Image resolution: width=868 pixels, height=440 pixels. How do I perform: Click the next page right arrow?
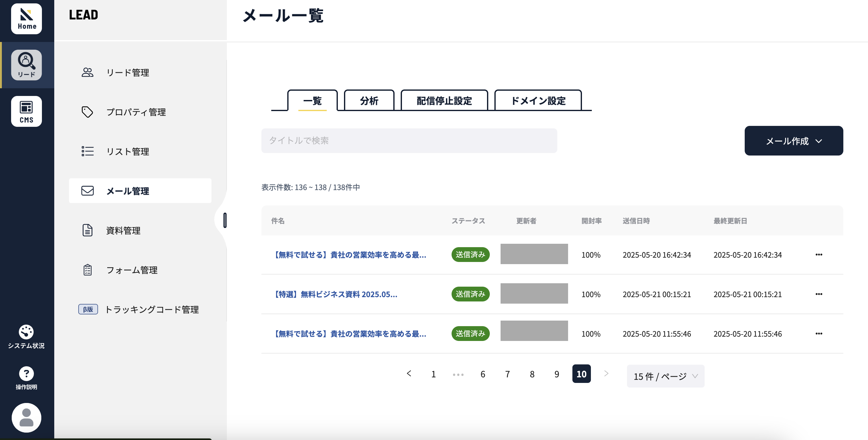pyautogui.click(x=606, y=374)
